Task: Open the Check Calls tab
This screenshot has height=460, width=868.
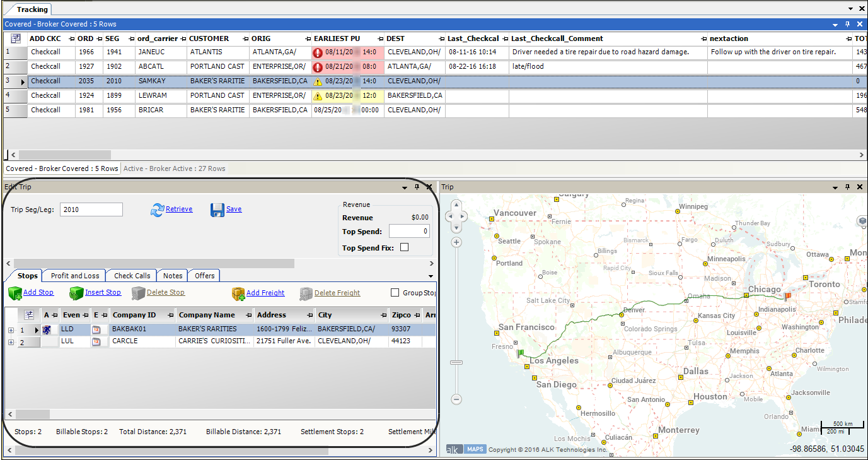Action: pos(132,276)
